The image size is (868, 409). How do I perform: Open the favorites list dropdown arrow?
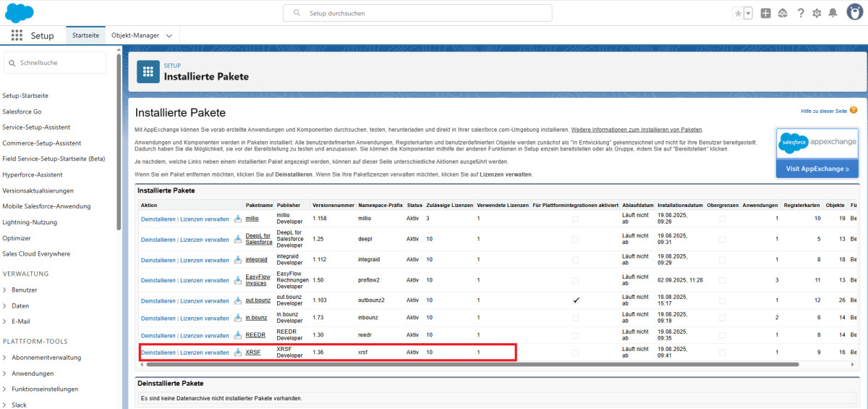(x=748, y=13)
